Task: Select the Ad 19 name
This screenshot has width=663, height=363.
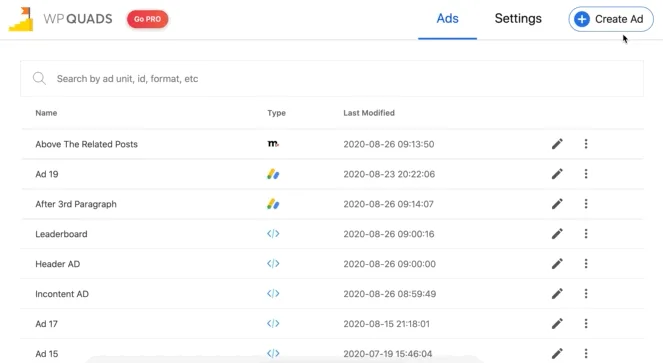Action: pos(47,174)
